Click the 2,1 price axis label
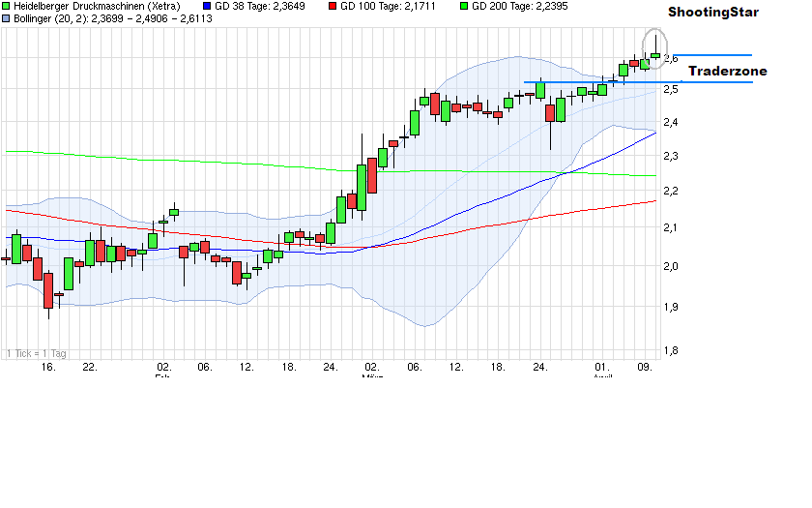Screen dimensions: 812x508 [671, 227]
